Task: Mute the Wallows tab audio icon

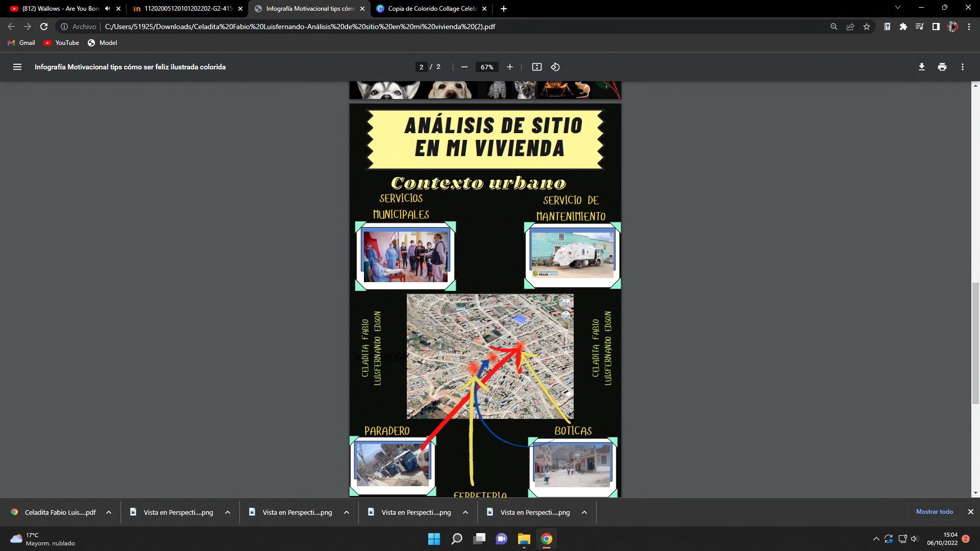Action: click(x=107, y=9)
